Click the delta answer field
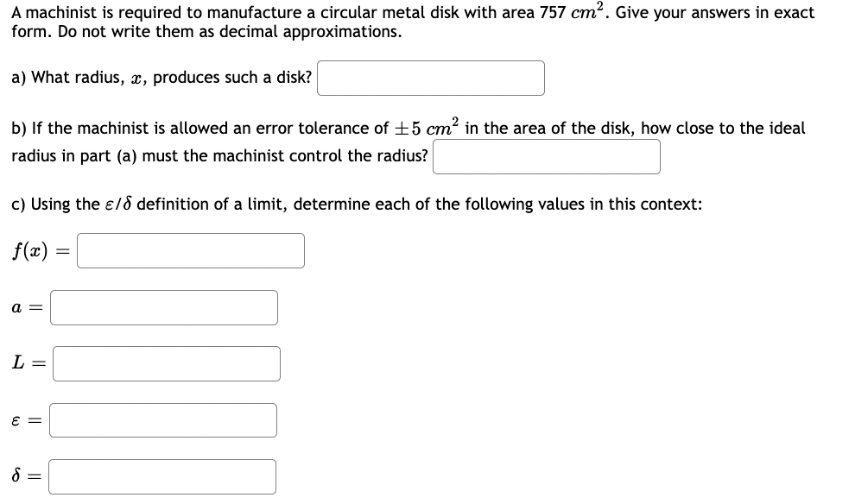The height and width of the screenshot is (504, 855). click(161, 476)
